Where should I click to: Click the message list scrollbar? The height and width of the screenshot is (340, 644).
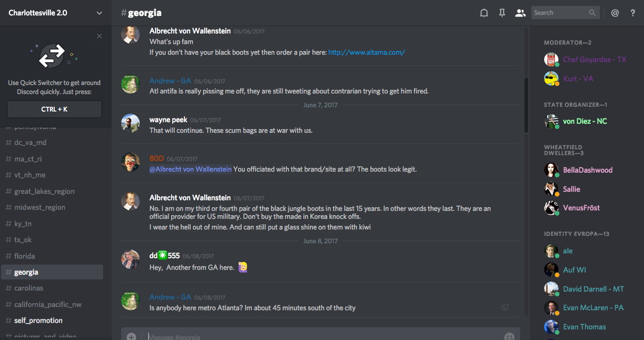(526, 105)
